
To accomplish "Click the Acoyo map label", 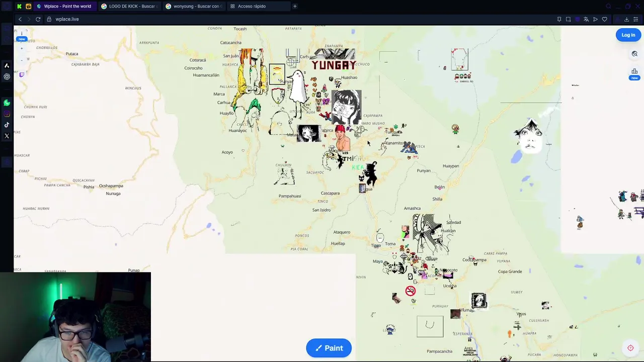I will 227,152.
